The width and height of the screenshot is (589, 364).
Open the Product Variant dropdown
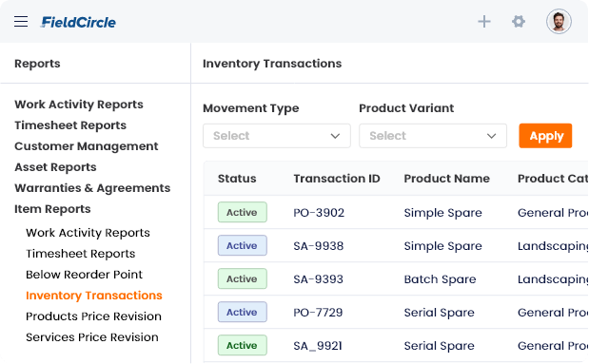pyautogui.click(x=433, y=136)
